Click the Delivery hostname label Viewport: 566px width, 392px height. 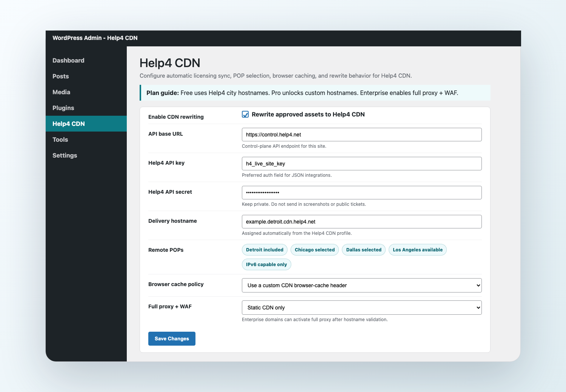click(172, 221)
